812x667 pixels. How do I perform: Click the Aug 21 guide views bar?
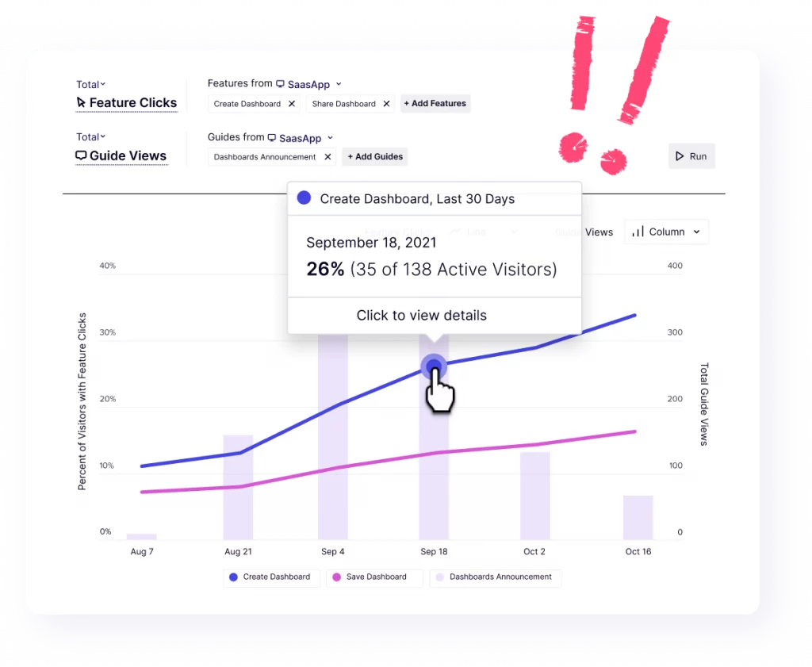point(238,487)
